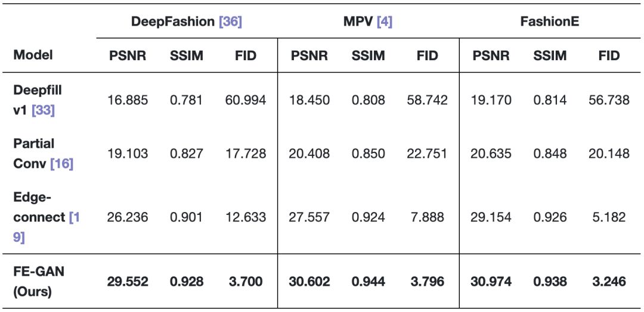The width and height of the screenshot is (644, 312).
Task: Click Edge-connect DeepFashion SSIM value 0.901
Action: coord(186,217)
